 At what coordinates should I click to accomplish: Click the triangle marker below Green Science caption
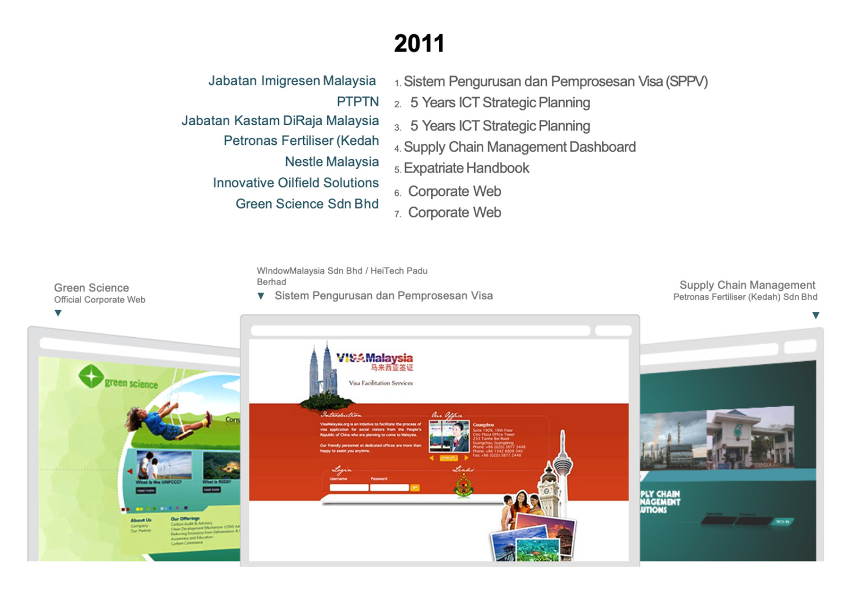(58, 313)
